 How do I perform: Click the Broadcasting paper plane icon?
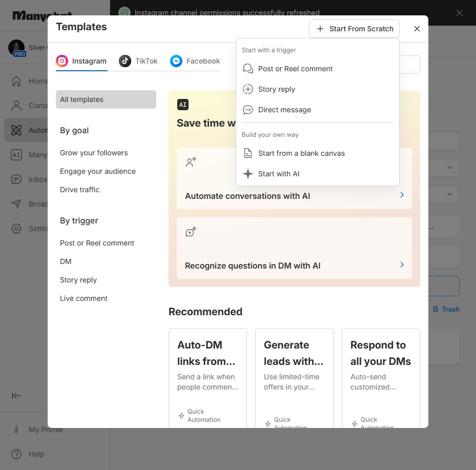16,203
